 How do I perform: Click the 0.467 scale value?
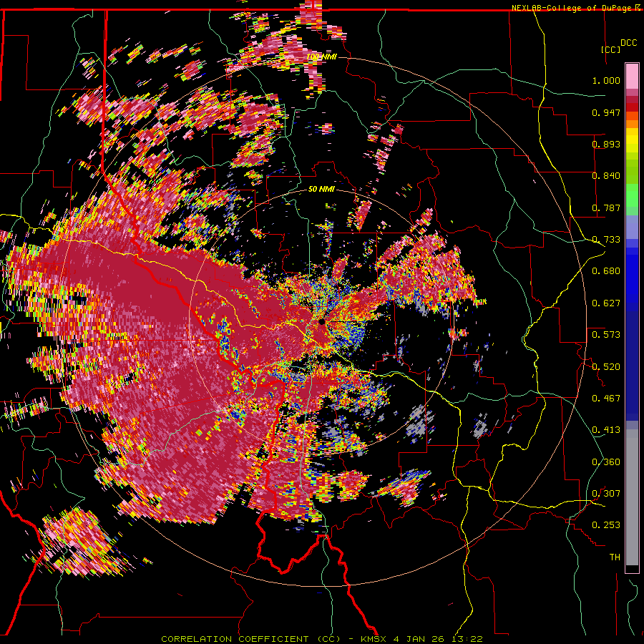pyautogui.click(x=606, y=399)
